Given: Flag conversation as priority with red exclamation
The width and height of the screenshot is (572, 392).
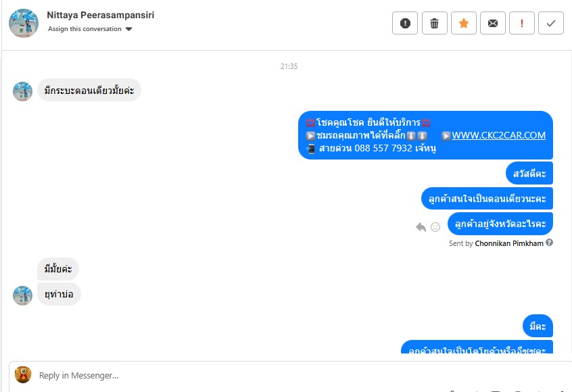Looking at the screenshot, I should coord(522,23).
